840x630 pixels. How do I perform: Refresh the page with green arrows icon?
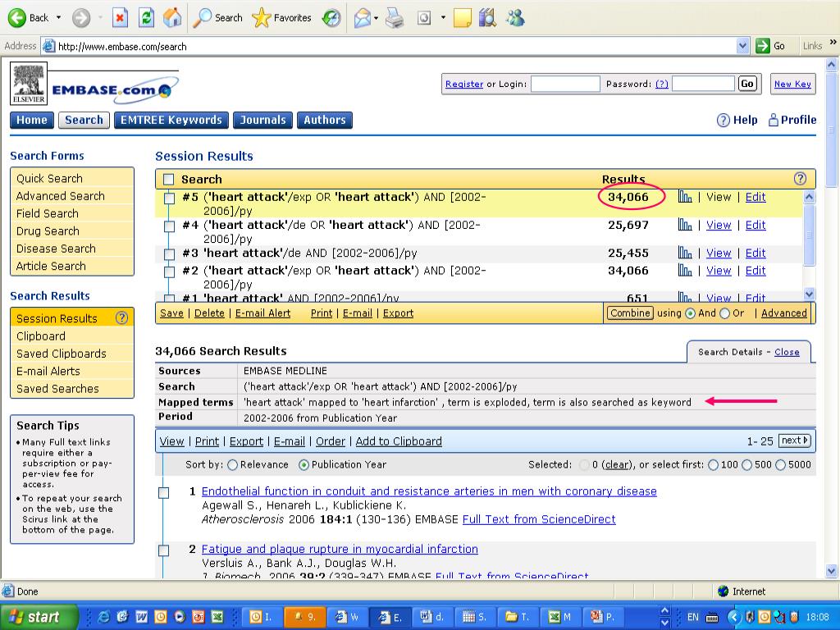146,18
